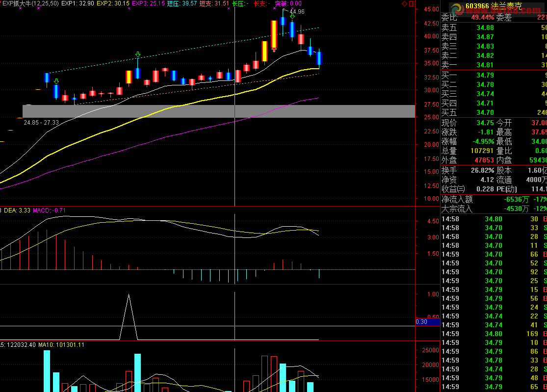The image size is (547, 392).
Task: Click the 净资 4.12 value
Action: (x=487, y=180)
